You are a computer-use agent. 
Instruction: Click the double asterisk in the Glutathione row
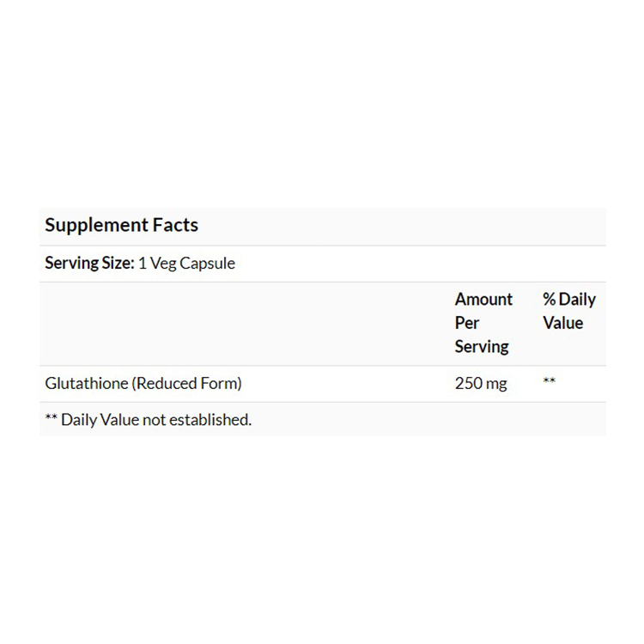click(550, 382)
